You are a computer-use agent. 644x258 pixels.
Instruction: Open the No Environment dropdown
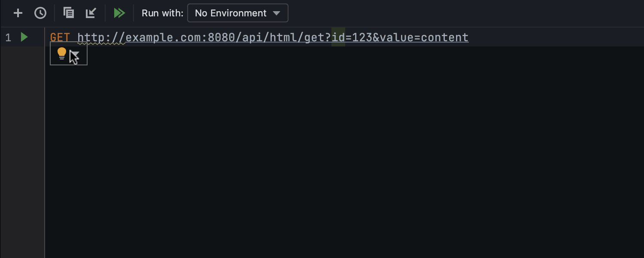click(x=237, y=13)
